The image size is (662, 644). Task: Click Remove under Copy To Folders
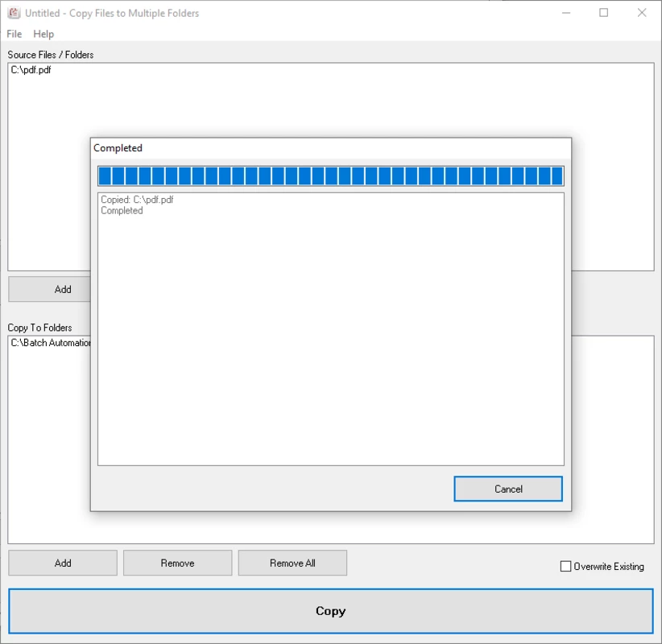[x=177, y=563]
